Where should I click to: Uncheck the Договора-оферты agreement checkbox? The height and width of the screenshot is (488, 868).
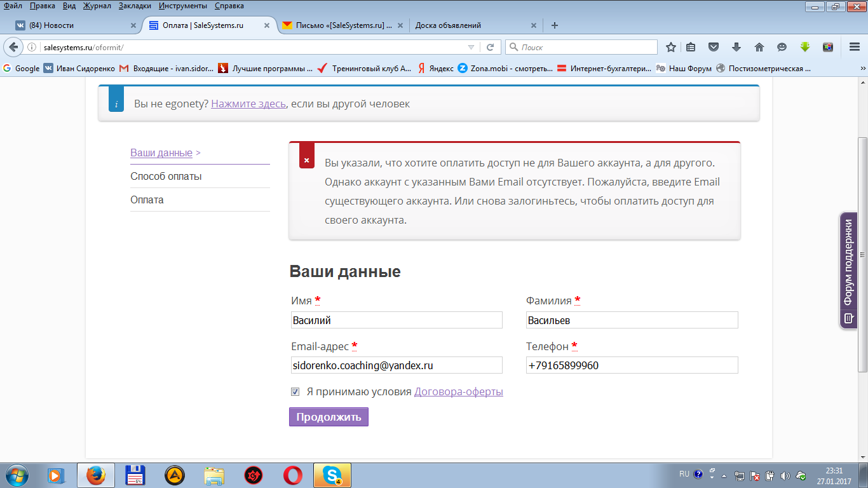coord(295,392)
